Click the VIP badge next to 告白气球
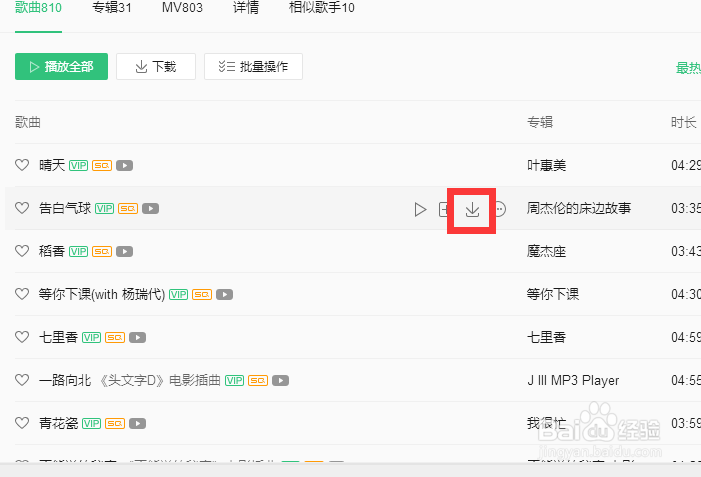The height and width of the screenshot is (477, 701). point(104,208)
